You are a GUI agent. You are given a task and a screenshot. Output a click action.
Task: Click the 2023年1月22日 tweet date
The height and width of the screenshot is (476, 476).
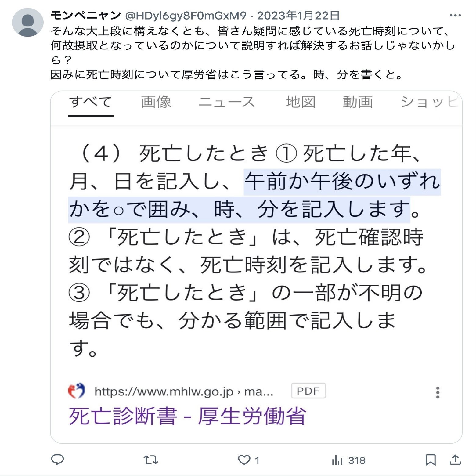298,15
